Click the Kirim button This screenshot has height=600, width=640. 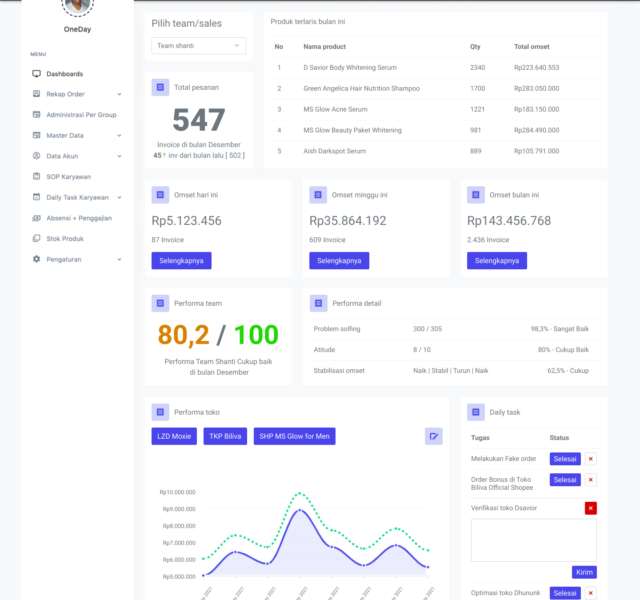[584, 572]
